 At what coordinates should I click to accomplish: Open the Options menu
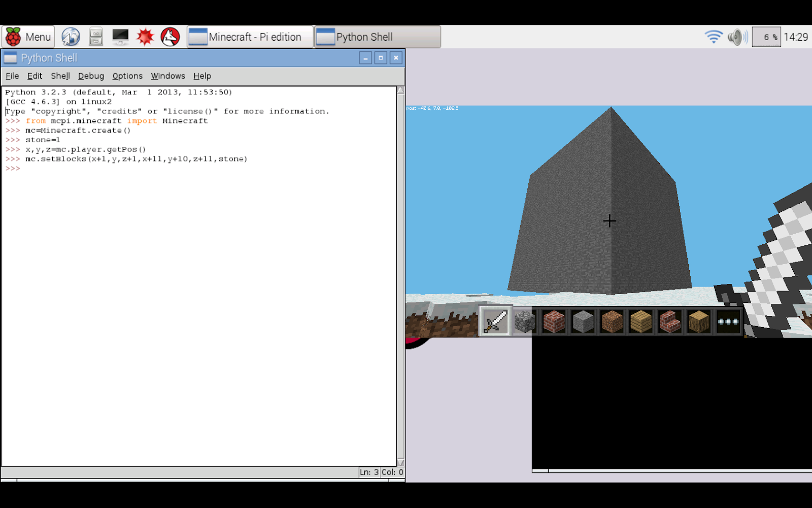(127, 76)
